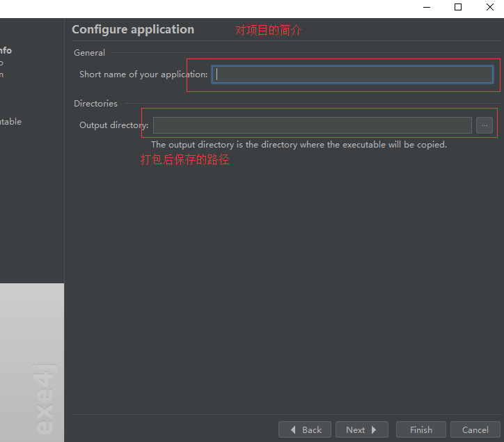Click the "Configure application" heading
504x442 pixels.
(x=133, y=29)
